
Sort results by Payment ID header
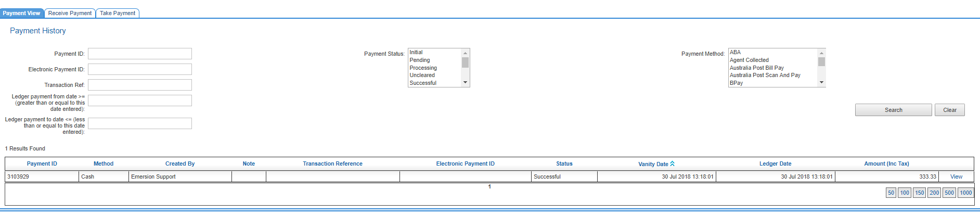point(42,163)
